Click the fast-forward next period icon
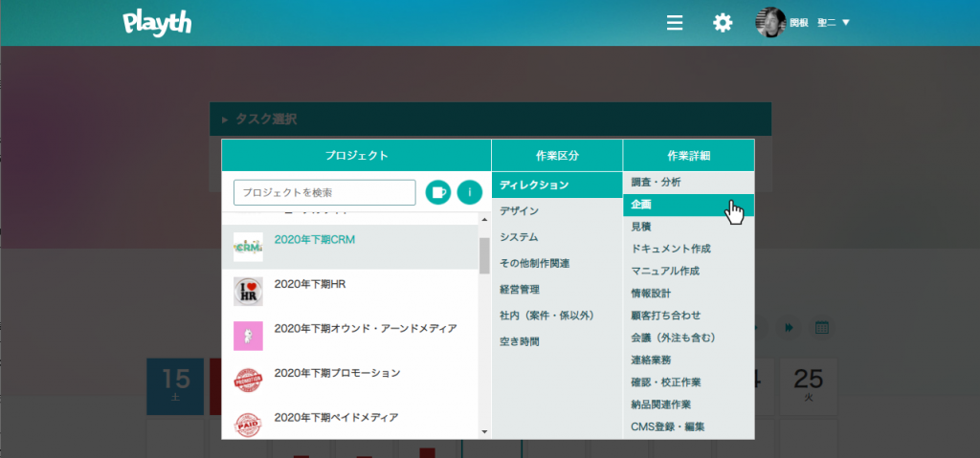980x458 pixels. pos(789,327)
